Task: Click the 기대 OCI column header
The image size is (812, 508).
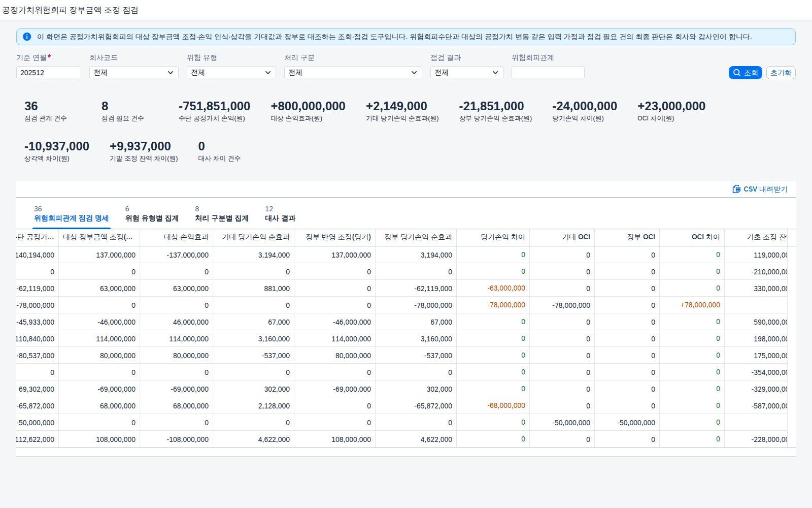Action: click(x=562, y=237)
